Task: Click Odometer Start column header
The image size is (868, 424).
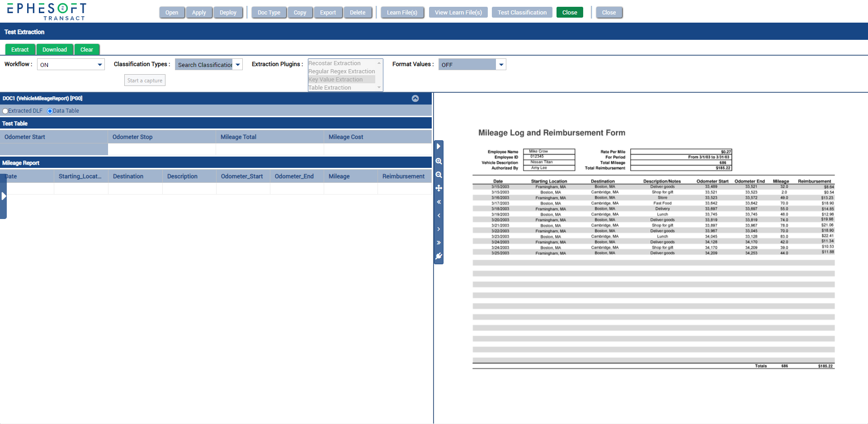Action: pyautogui.click(x=54, y=137)
